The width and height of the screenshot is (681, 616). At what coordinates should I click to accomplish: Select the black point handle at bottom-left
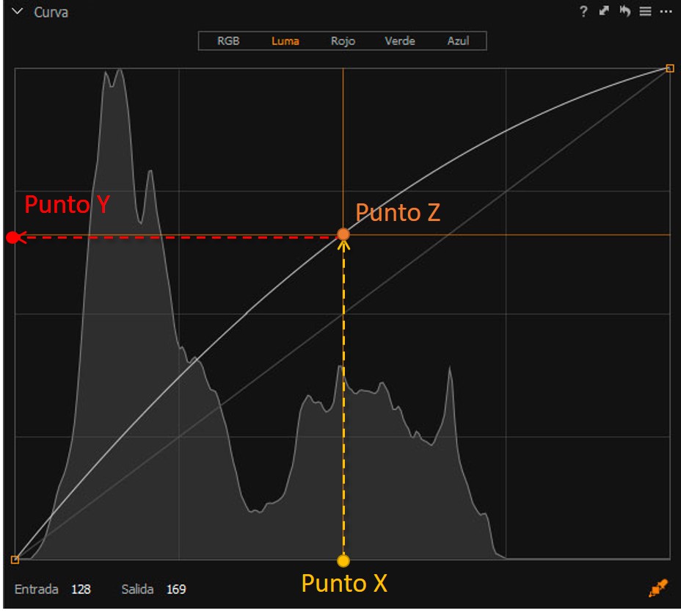15,559
